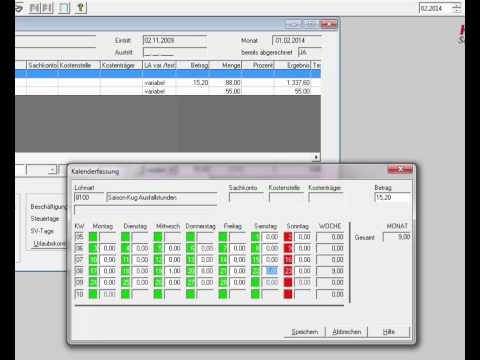The height and width of the screenshot is (360, 480).
Task: Open the dropdown arrow left of the Kalendererfassung dialog
Action: pos(52,170)
